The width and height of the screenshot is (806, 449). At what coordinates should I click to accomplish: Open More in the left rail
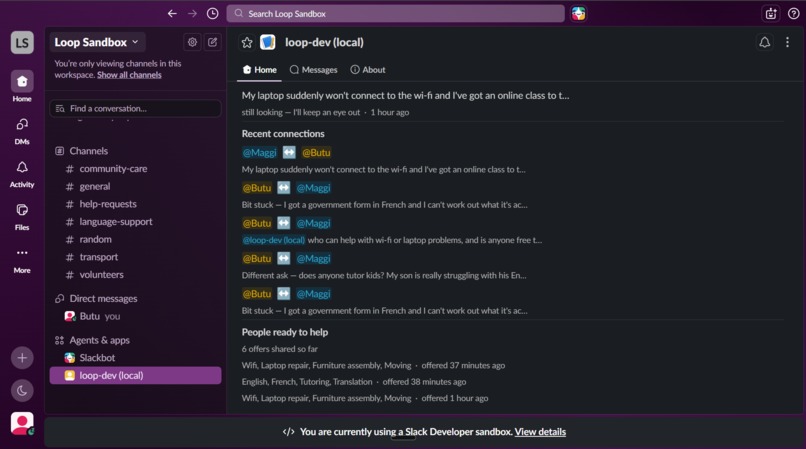click(x=22, y=259)
